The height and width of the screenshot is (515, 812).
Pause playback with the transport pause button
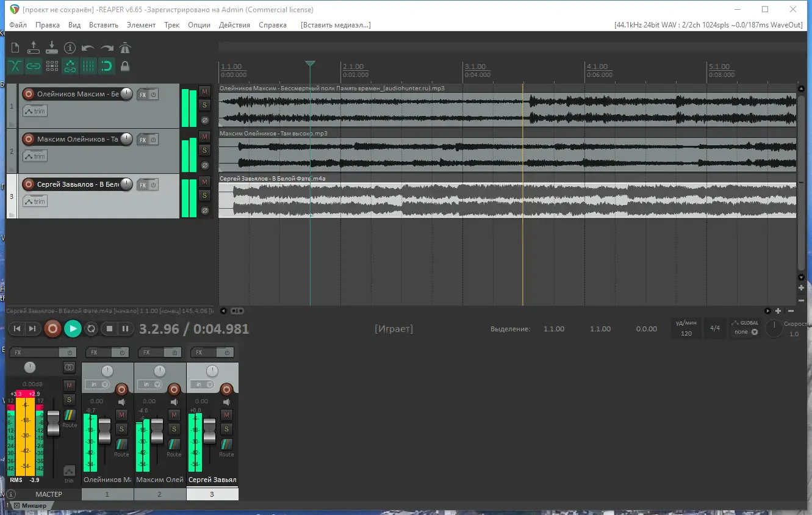coord(125,329)
